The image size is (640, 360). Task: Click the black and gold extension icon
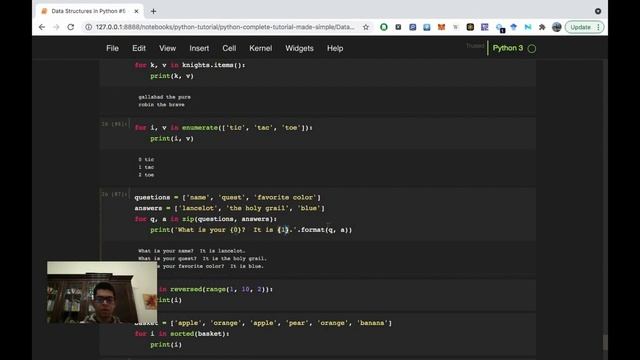(470, 27)
